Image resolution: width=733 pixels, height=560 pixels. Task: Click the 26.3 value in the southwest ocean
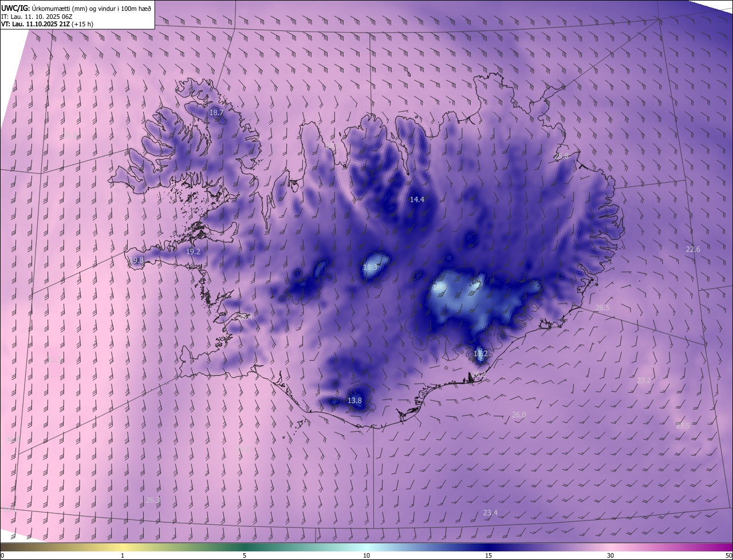153,500
